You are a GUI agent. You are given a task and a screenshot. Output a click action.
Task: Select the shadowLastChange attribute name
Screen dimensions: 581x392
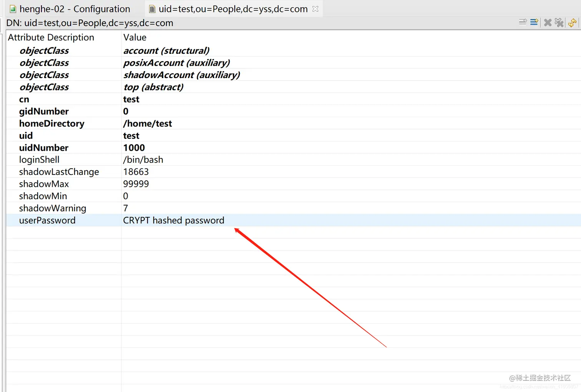click(x=59, y=172)
